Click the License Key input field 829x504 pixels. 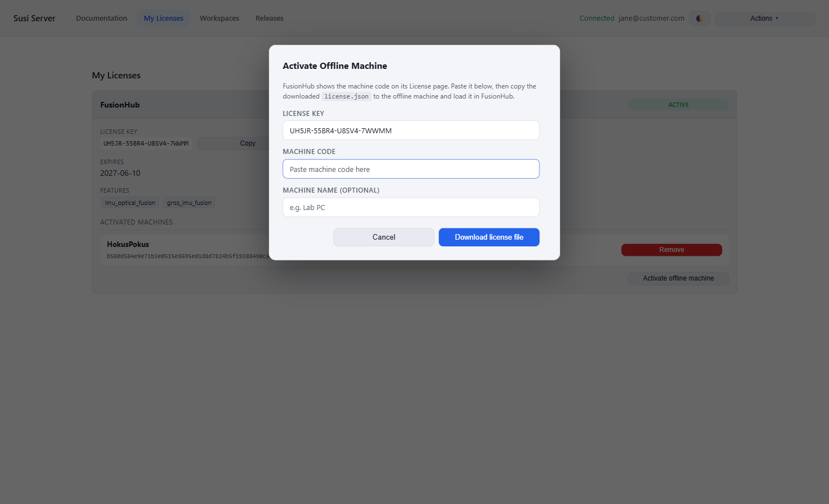coord(411,130)
